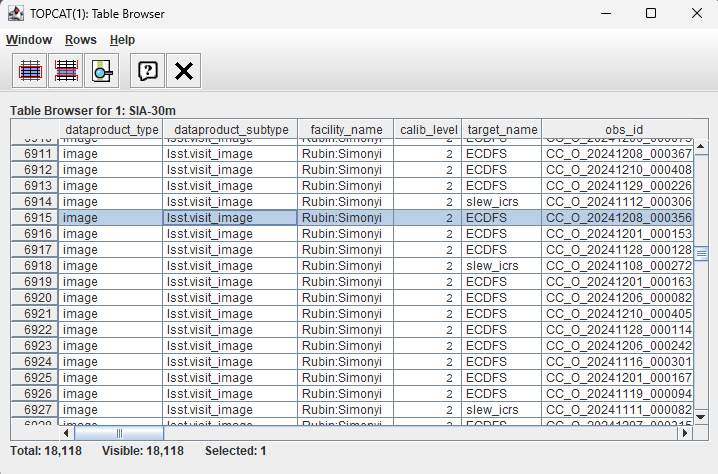Click the X close-window toolbar icon

click(x=184, y=71)
